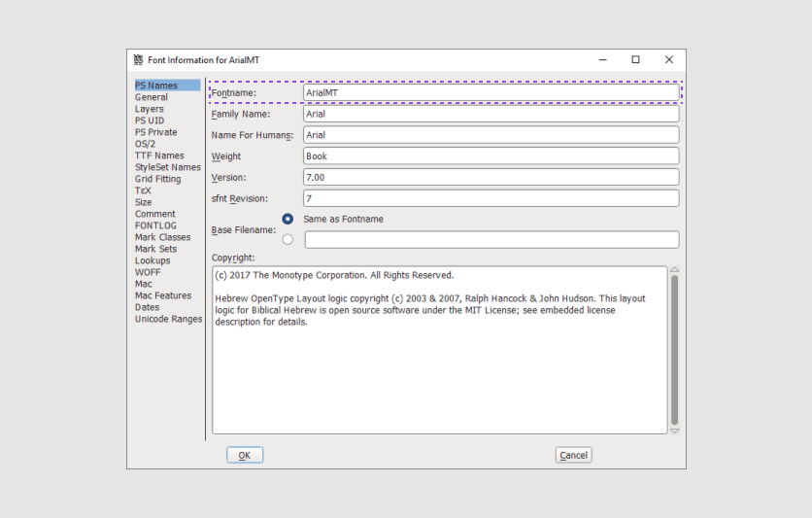Switch to the Layers section
Image resolution: width=812 pixels, height=518 pixels.
[x=150, y=109]
